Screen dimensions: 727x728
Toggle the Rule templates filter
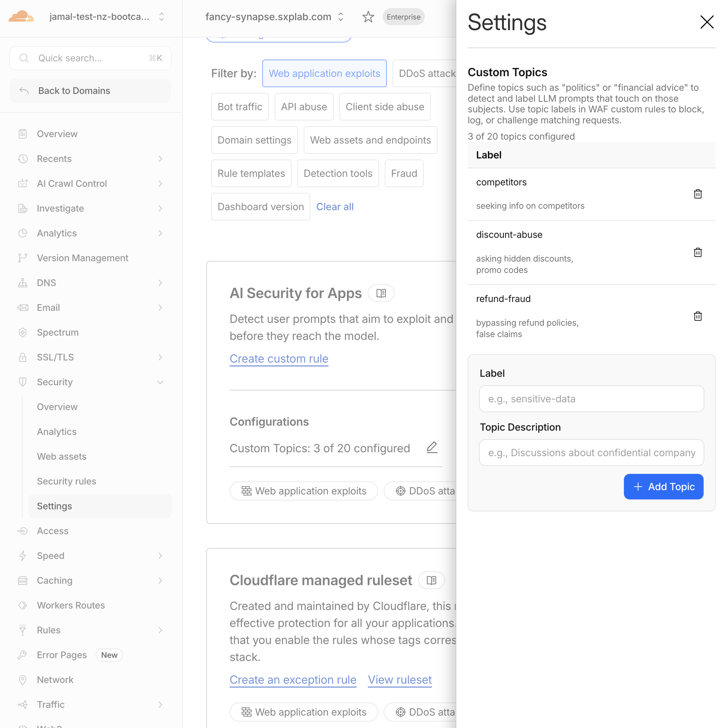click(251, 173)
